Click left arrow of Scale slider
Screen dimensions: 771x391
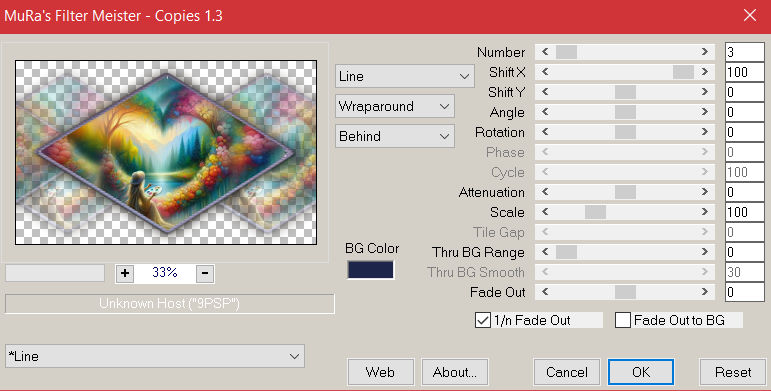[545, 212]
